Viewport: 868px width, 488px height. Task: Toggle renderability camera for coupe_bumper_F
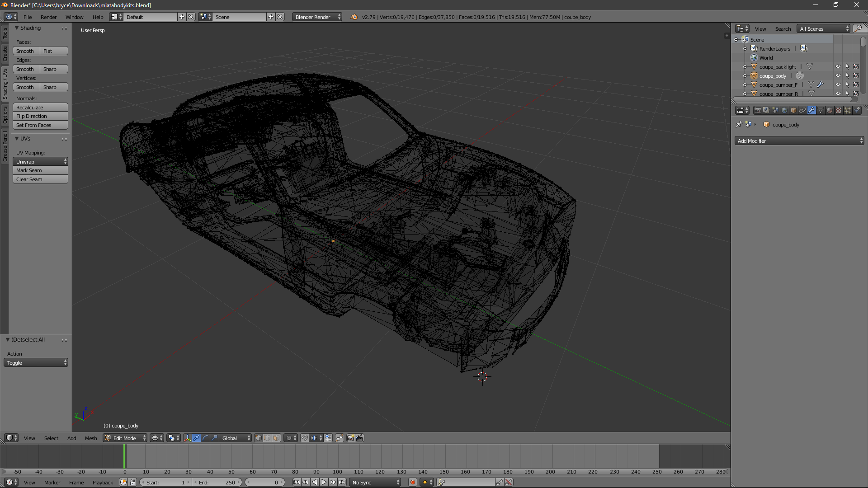point(856,84)
